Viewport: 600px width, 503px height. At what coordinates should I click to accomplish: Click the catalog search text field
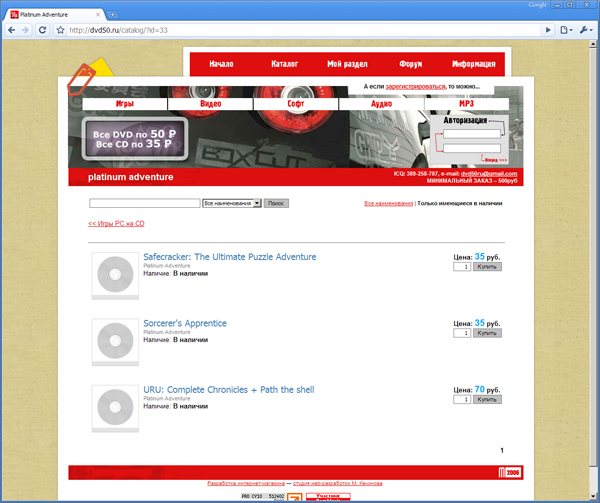pyautogui.click(x=145, y=203)
